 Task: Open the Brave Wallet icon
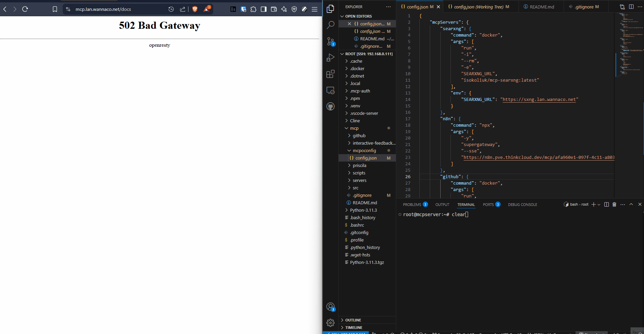(274, 9)
